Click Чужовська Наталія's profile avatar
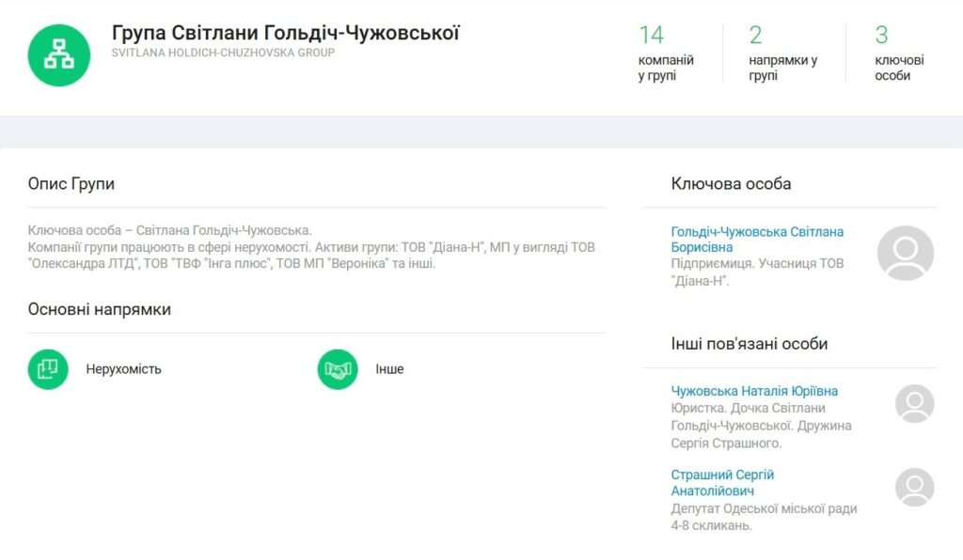 pyautogui.click(x=914, y=403)
